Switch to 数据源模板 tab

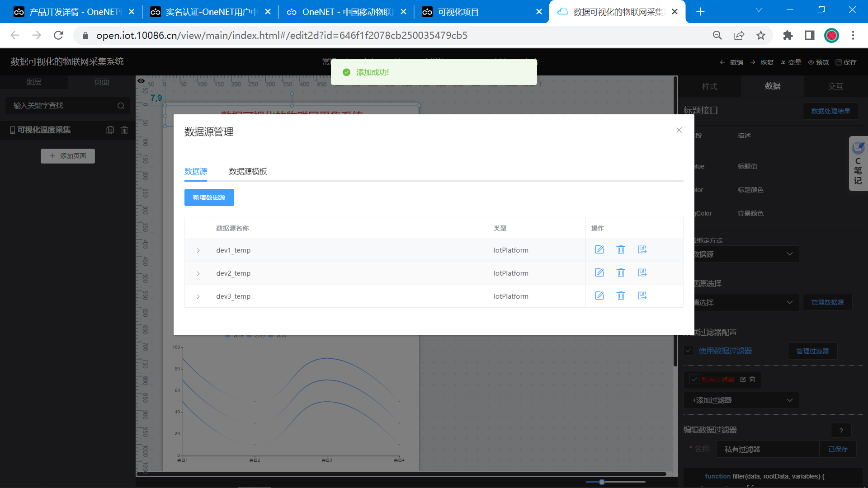point(248,171)
